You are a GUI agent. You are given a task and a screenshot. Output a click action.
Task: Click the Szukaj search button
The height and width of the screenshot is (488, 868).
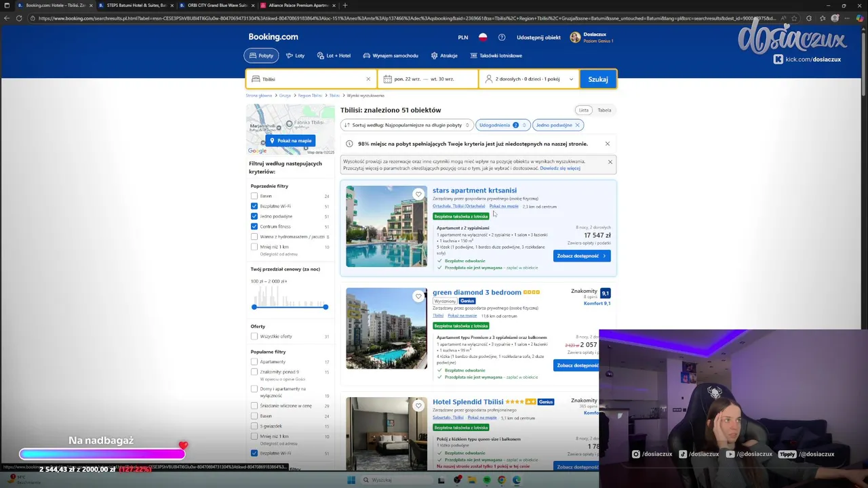598,79
